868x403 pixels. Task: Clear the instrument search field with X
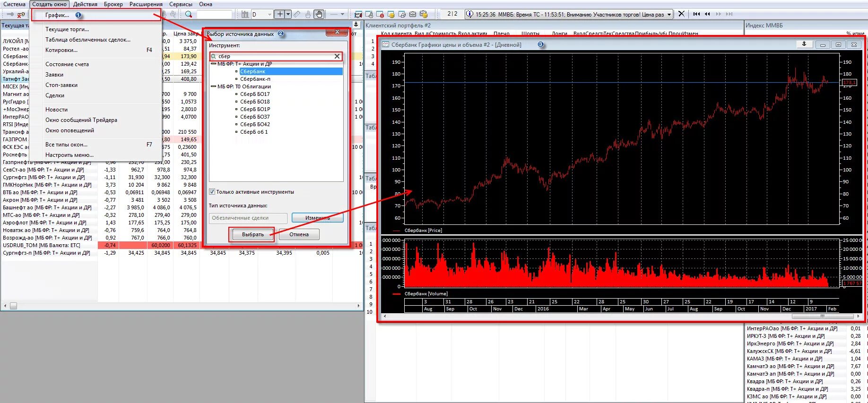(x=337, y=56)
